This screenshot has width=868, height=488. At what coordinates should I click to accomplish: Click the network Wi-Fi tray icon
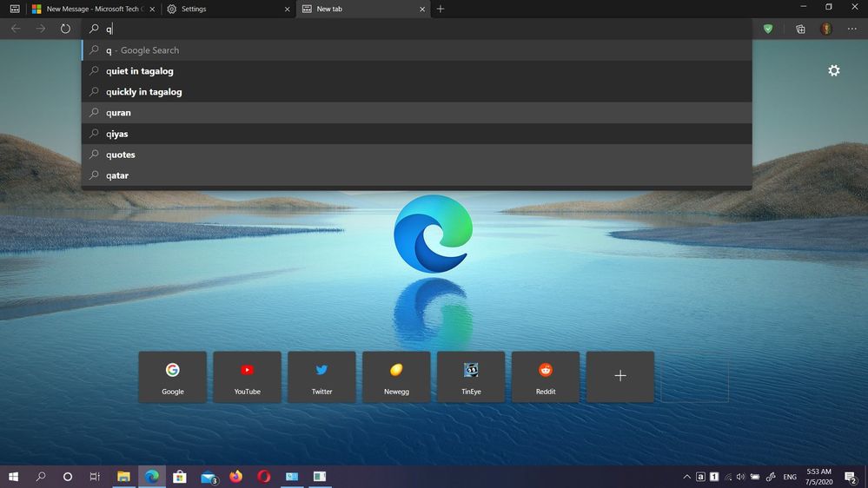(x=727, y=477)
